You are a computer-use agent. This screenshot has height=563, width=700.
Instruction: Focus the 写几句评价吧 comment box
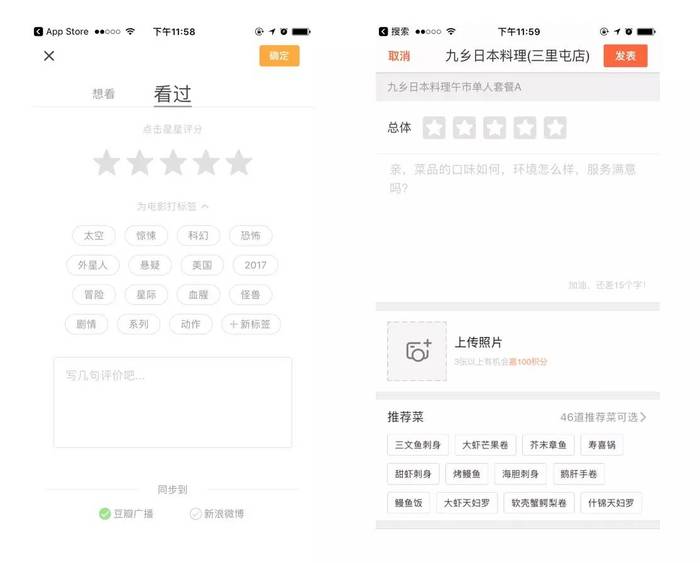coord(173,402)
